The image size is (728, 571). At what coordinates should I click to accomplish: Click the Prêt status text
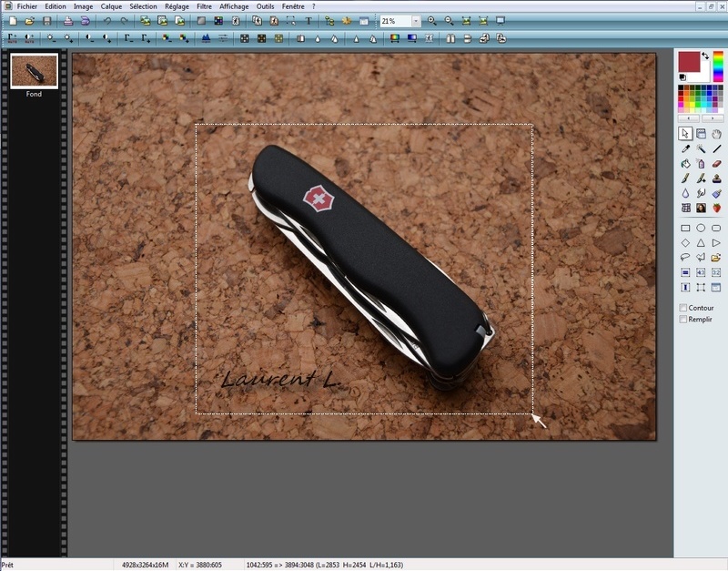coord(7,565)
